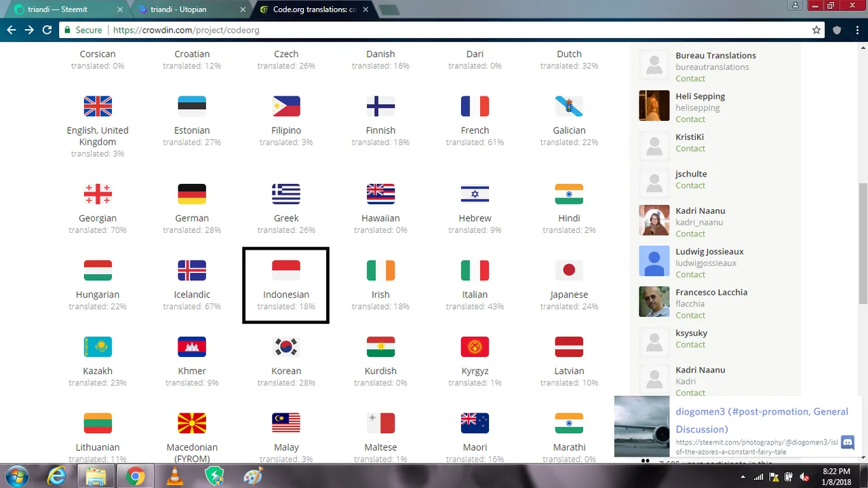
Task: Select the Macedonian flag icon
Action: point(192,423)
